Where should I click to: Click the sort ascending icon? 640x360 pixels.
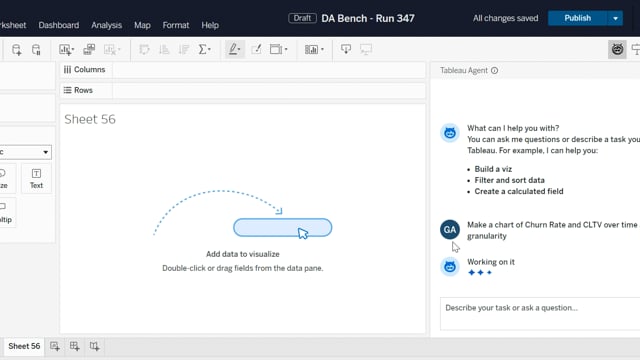pos(164,50)
